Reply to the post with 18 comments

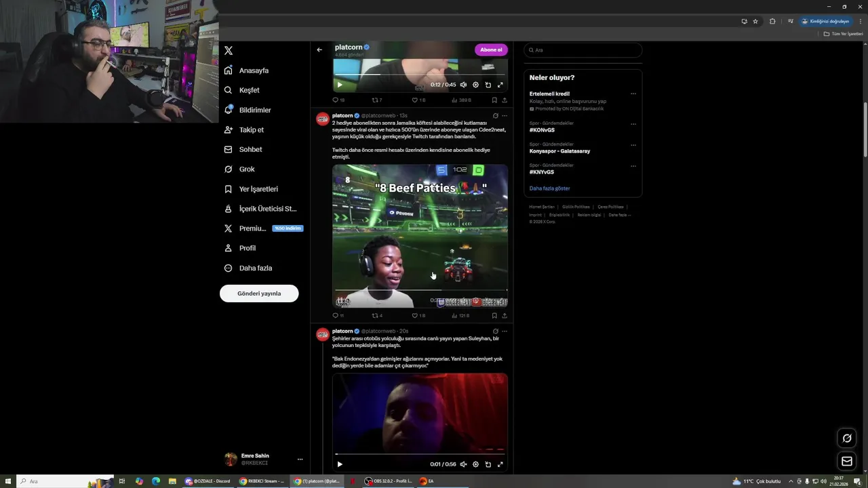point(338,100)
